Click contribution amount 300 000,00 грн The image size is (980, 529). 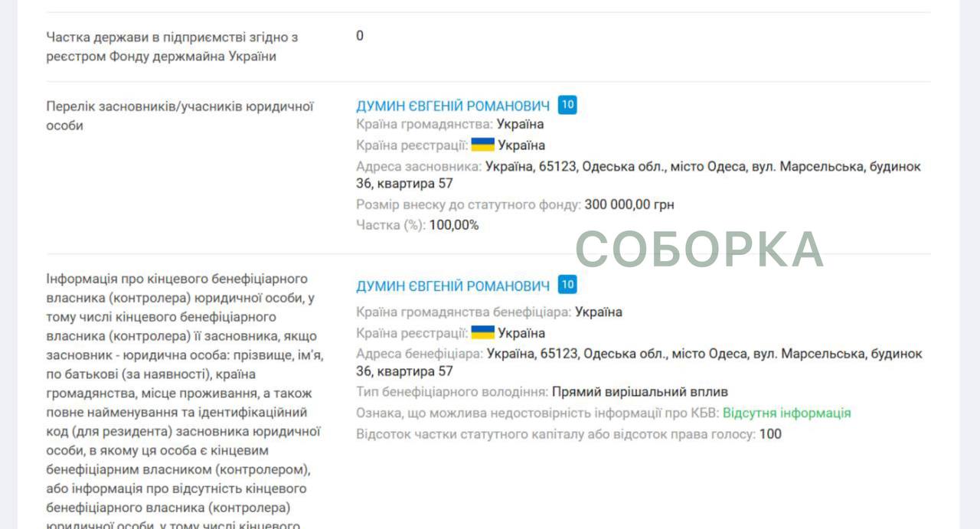(x=629, y=204)
